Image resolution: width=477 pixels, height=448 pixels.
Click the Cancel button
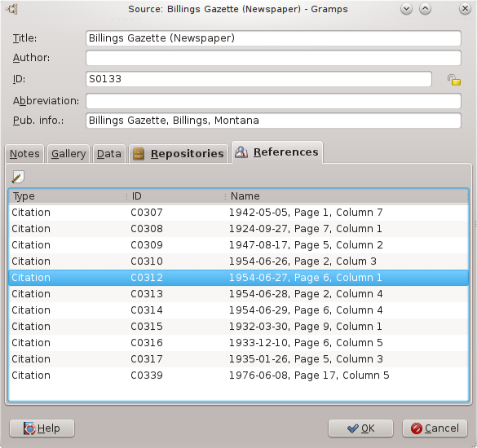click(435, 428)
